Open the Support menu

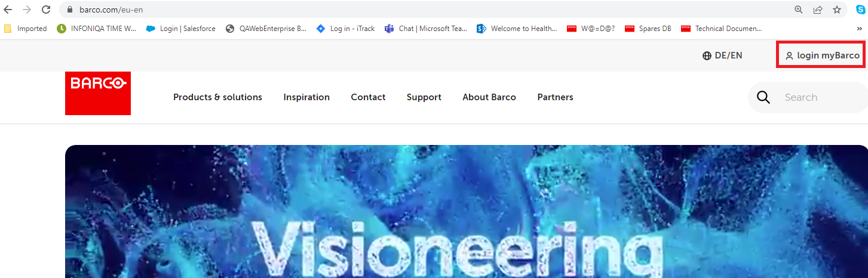point(424,97)
